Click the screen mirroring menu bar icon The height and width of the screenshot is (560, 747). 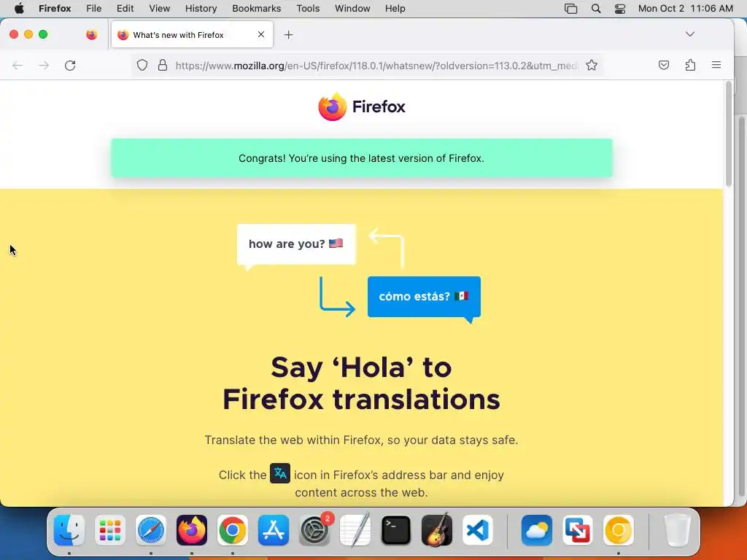click(x=570, y=9)
